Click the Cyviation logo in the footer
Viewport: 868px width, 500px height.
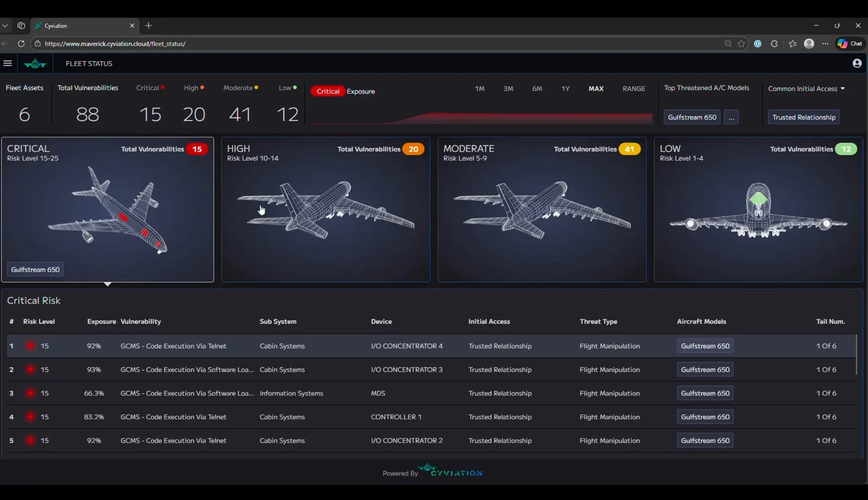(451, 470)
